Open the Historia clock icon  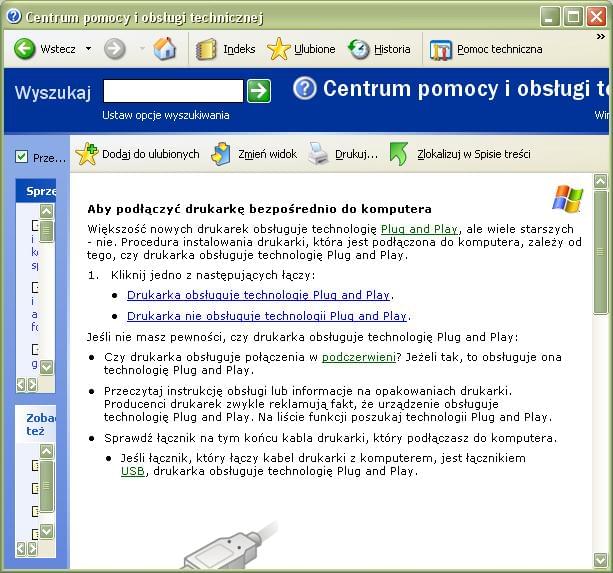point(358,49)
